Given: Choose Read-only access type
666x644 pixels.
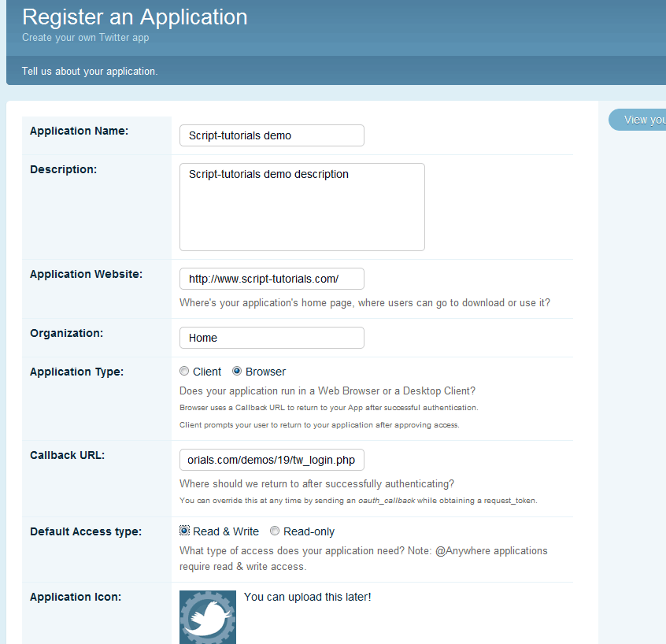Looking at the screenshot, I should pos(275,531).
